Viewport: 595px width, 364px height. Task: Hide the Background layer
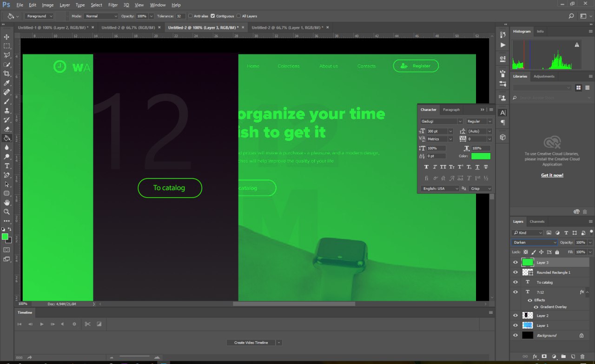[515, 335]
